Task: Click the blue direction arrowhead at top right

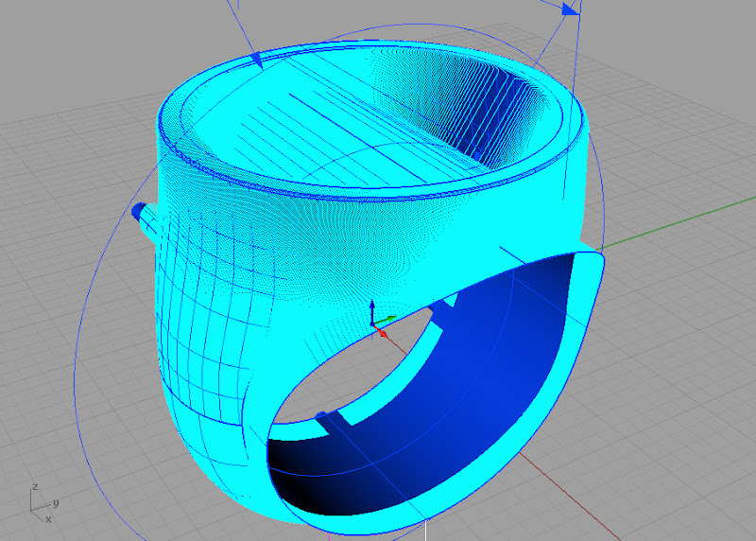Action: tap(571, 9)
